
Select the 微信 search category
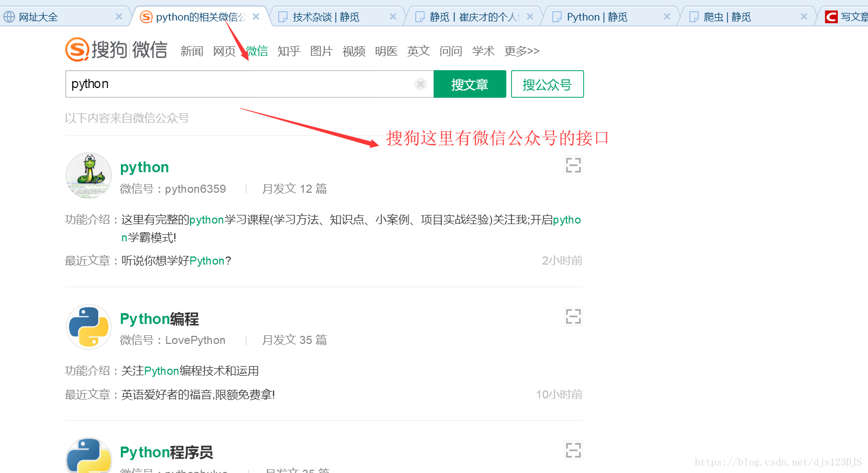pos(257,51)
